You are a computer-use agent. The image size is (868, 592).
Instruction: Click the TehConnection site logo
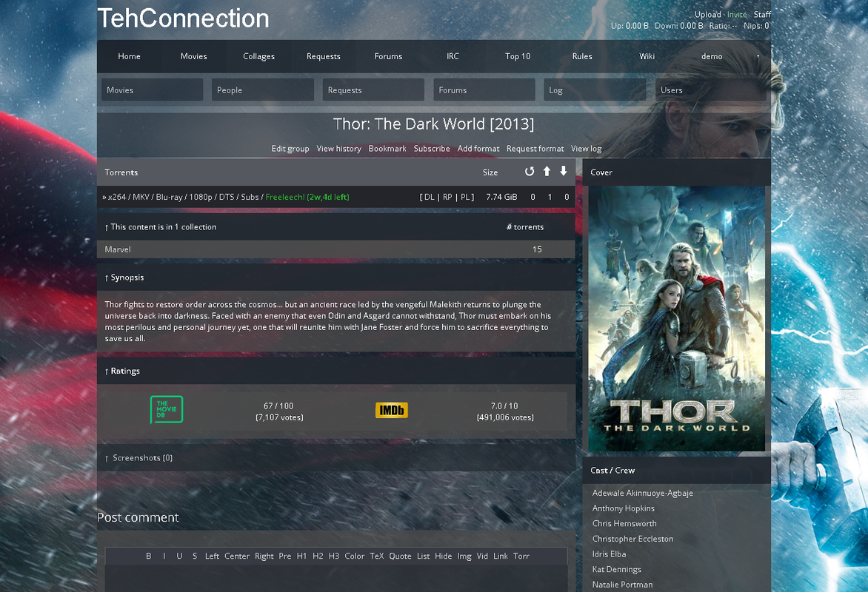183,18
